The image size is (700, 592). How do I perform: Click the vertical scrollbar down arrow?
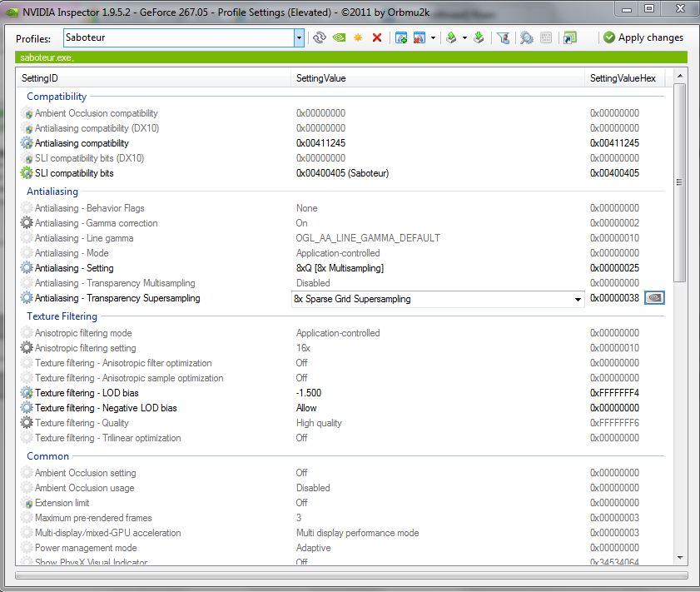[x=680, y=557]
